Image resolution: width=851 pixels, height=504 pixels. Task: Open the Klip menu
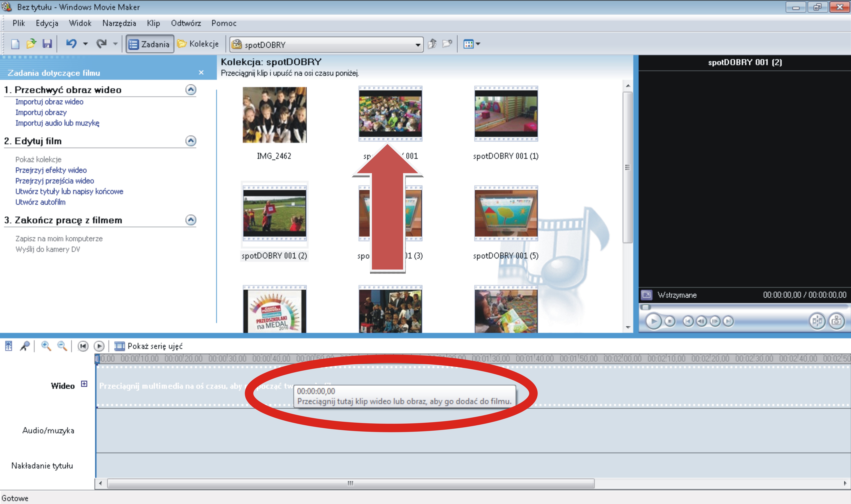tap(153, 23)
